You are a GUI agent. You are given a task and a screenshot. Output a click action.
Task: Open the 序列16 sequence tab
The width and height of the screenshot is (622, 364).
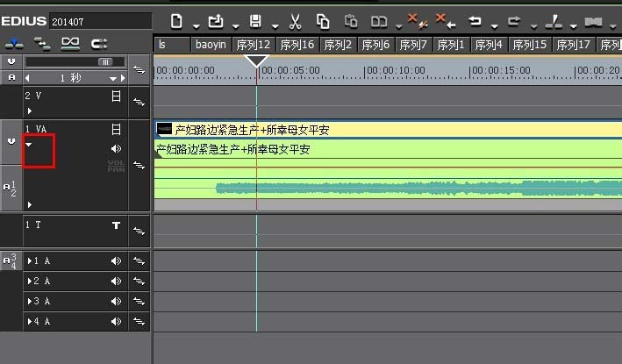click(x=297, y=45)
